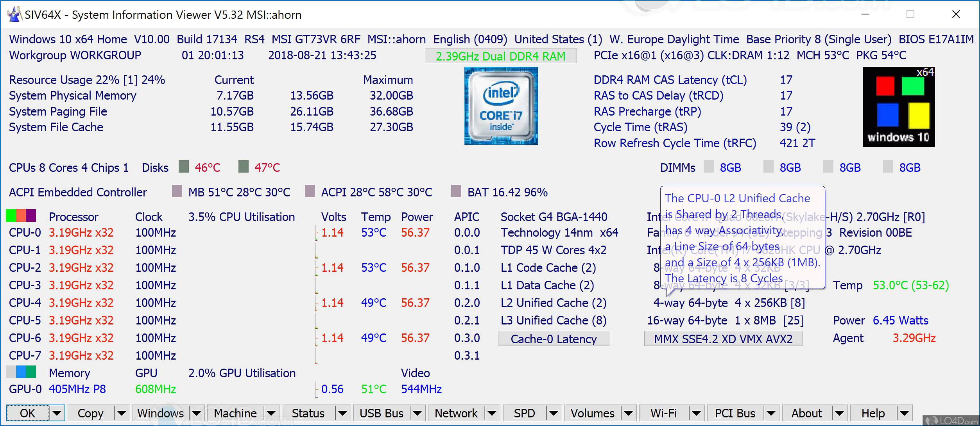Click the second DIMM 8GB indicator square
Screen dimensions: 980x426
click(x=769, y=166)
